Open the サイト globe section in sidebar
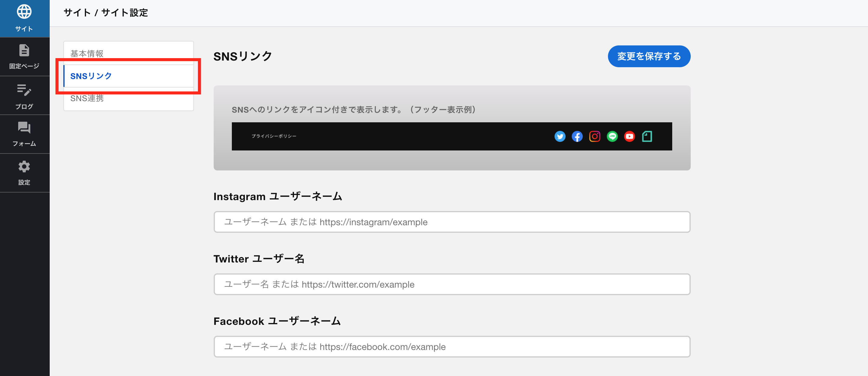Viewport: 868px width, 376px height. tap(24, 18)
